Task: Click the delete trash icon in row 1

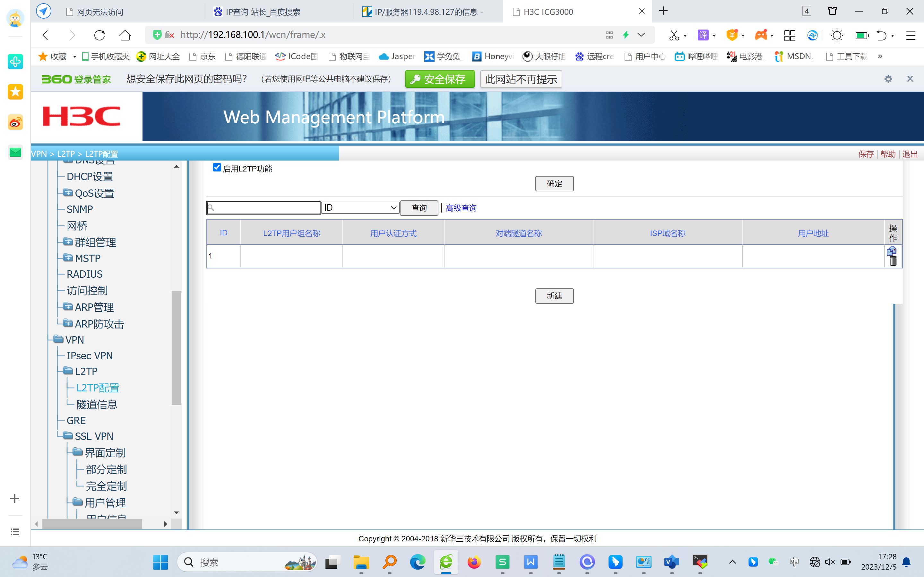Action: pos(893,261)
